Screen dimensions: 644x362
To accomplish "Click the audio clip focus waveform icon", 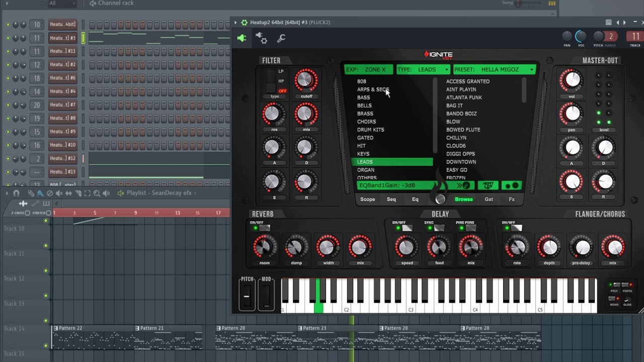I will coord(23,204).
